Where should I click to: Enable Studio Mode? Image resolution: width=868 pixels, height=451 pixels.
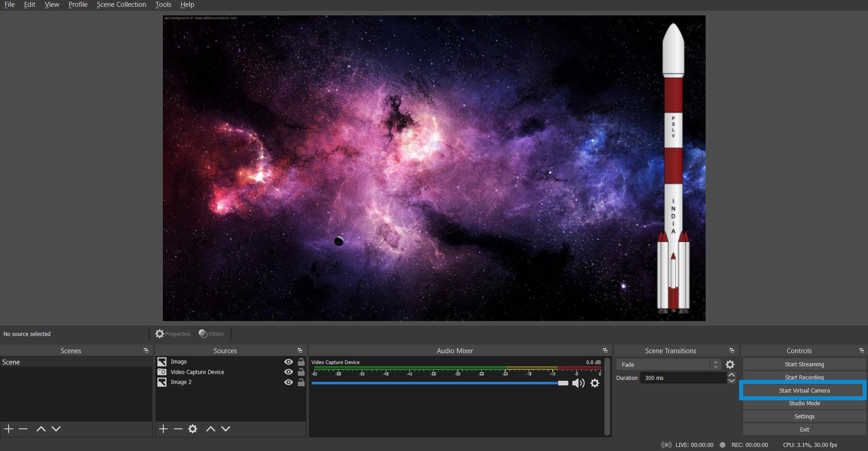click(x=804, y=403)
